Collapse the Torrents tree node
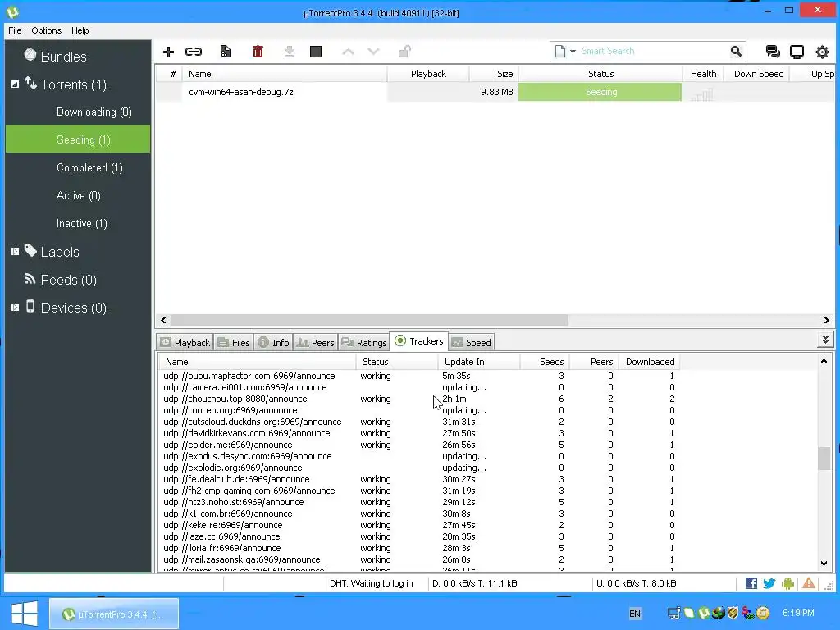 coord(15,84)
